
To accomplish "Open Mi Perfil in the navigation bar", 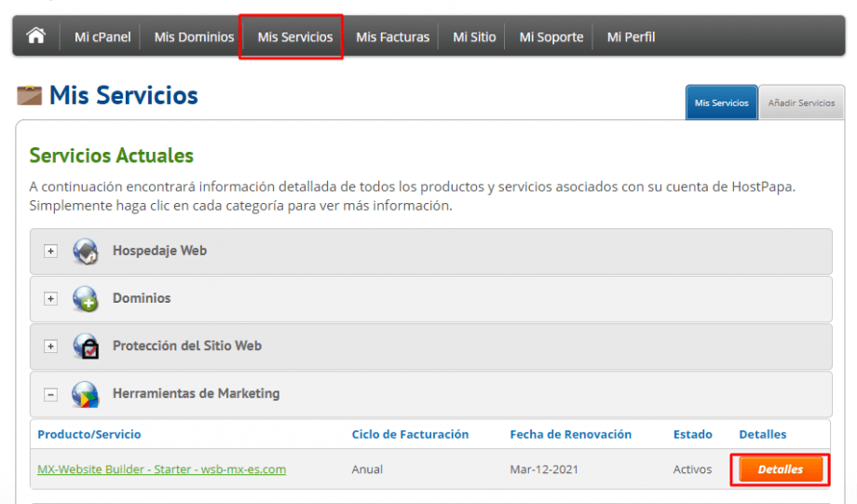I will (x=632, y=37).
